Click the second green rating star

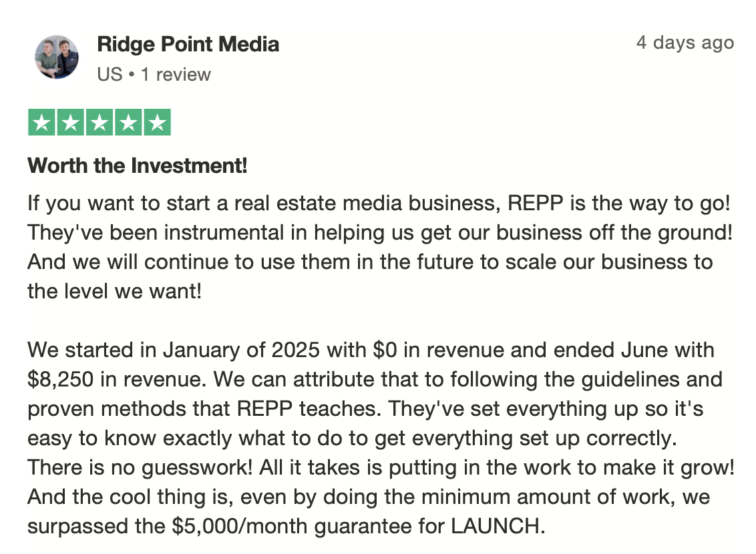pos(70,122)
